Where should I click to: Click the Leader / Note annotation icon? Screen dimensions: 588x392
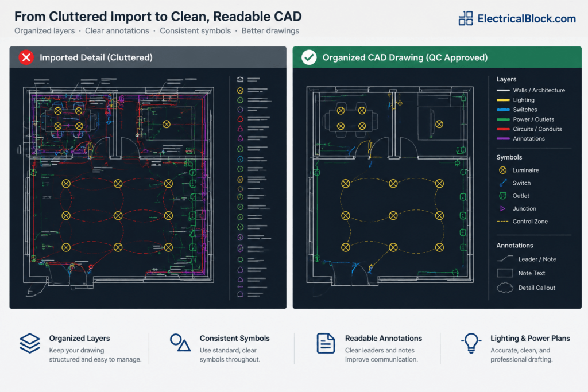pyautogui.click(x=505, y=259)
